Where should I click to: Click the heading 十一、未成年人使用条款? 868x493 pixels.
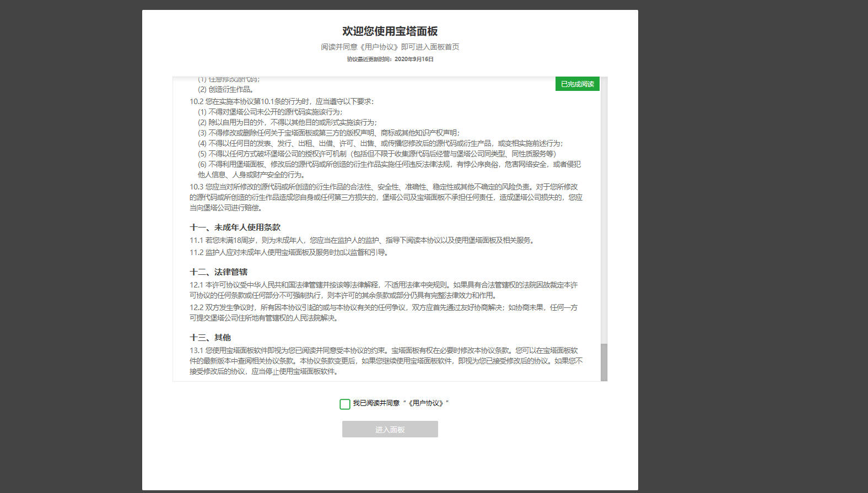[x=235, y=227]
